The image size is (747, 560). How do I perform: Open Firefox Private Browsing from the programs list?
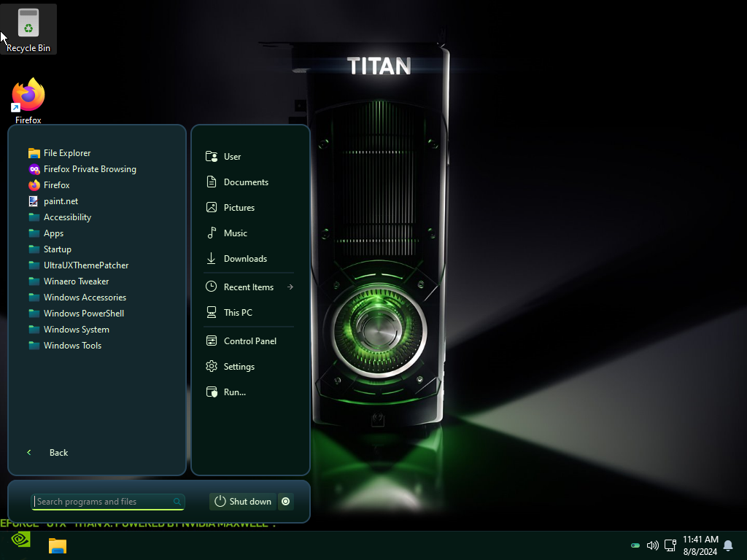tap(82, 169)
